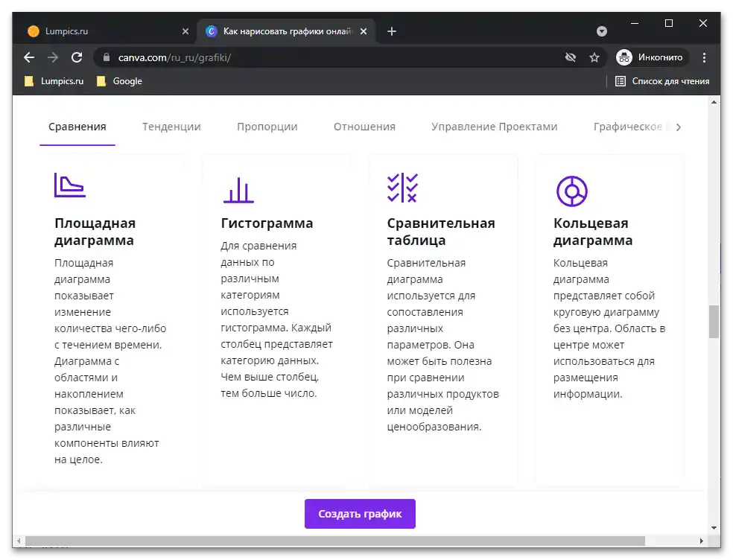This screenshot has height=560, width=733.
Task: Click the Кольцевая диаграмма heading
Action: click(x=593, y=232)
